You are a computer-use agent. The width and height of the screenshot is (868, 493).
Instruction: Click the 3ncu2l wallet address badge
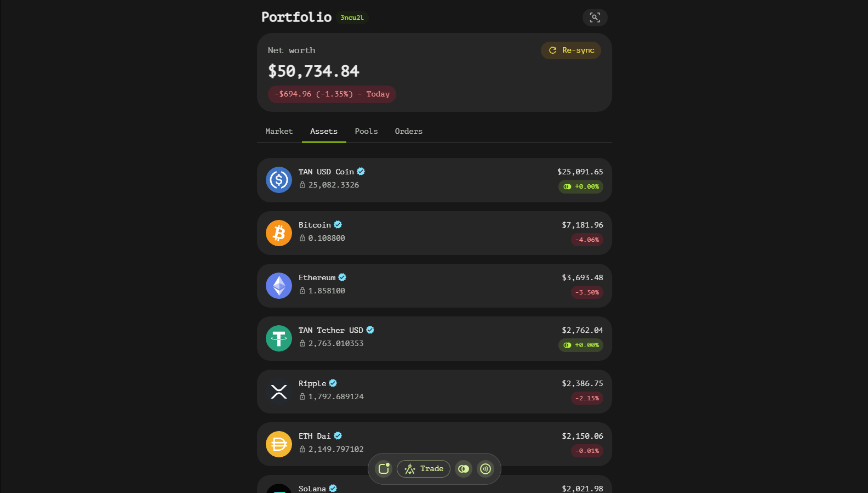click(x=352, y=18)
